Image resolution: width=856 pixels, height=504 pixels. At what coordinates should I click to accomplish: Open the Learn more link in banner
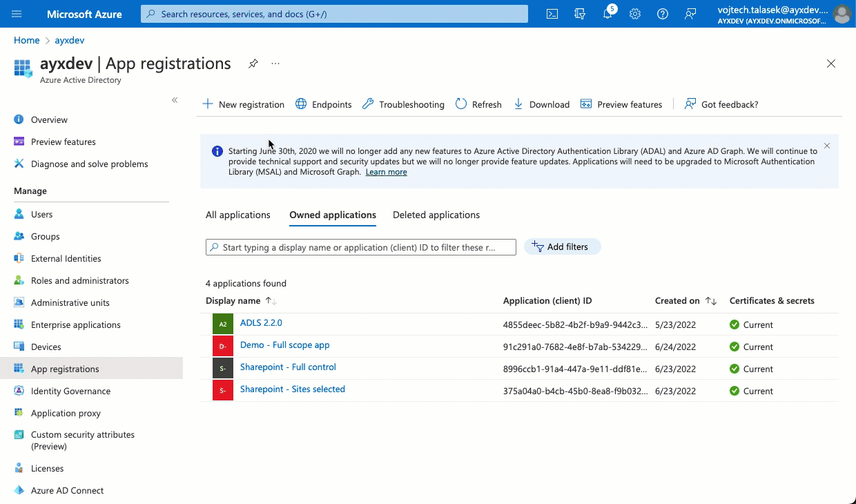[x=386, y=172]
